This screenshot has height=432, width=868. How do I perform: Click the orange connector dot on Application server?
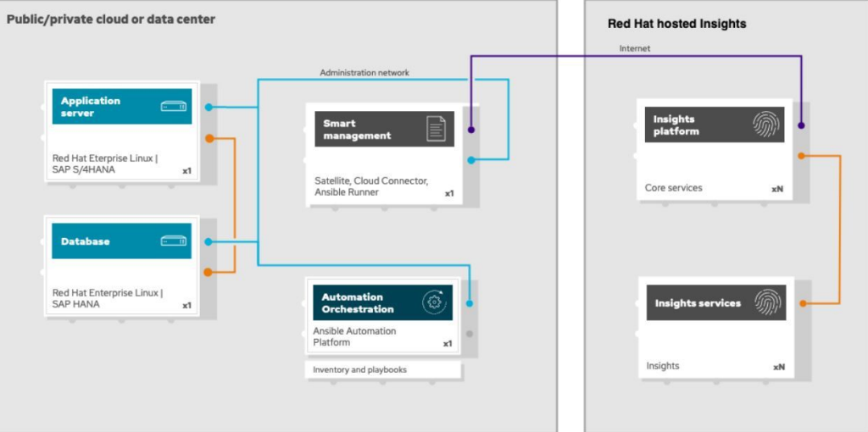click(209, 138)
